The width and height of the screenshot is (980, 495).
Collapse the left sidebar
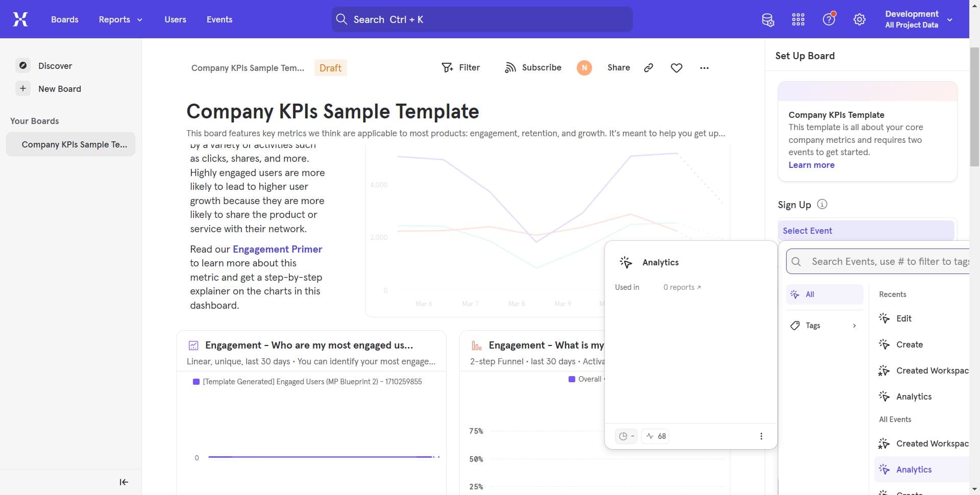point(124,482)
